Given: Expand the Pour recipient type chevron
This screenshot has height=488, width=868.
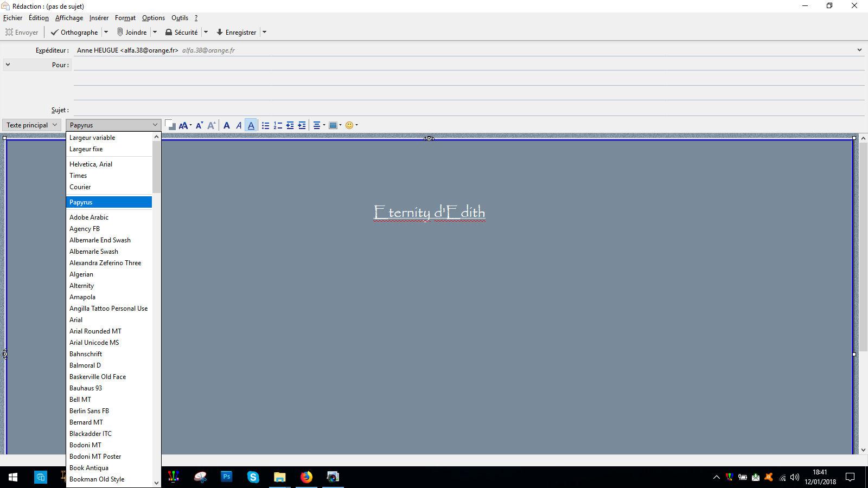Looking at the screenshot, I should click(x=8, y=65).
